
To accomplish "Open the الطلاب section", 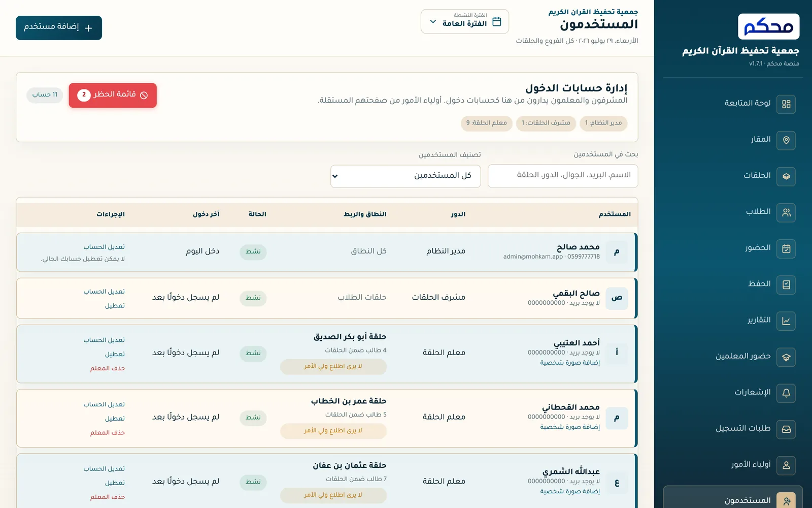I will pyautogui.click(x=733, y=212).
